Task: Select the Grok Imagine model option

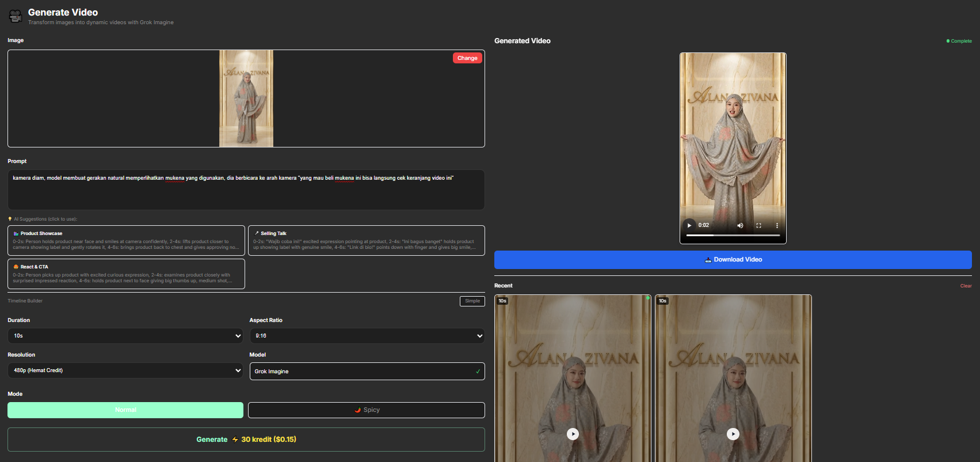Action: (367, 372)
